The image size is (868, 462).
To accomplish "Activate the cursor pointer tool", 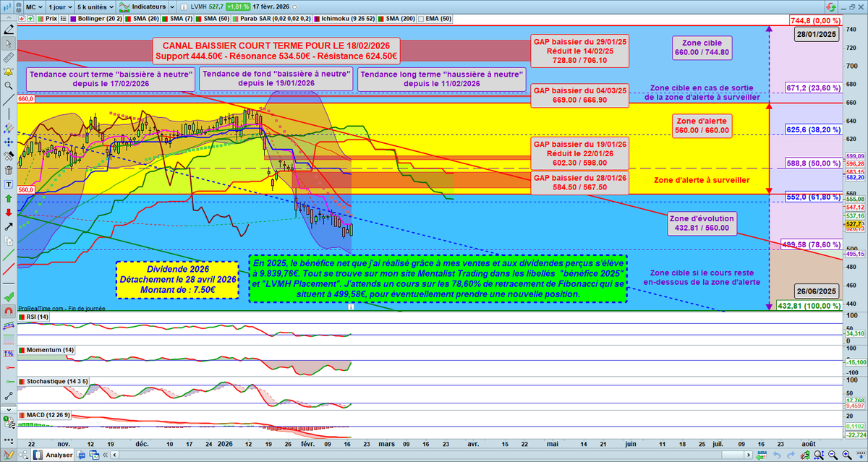I will pos(9,43).
